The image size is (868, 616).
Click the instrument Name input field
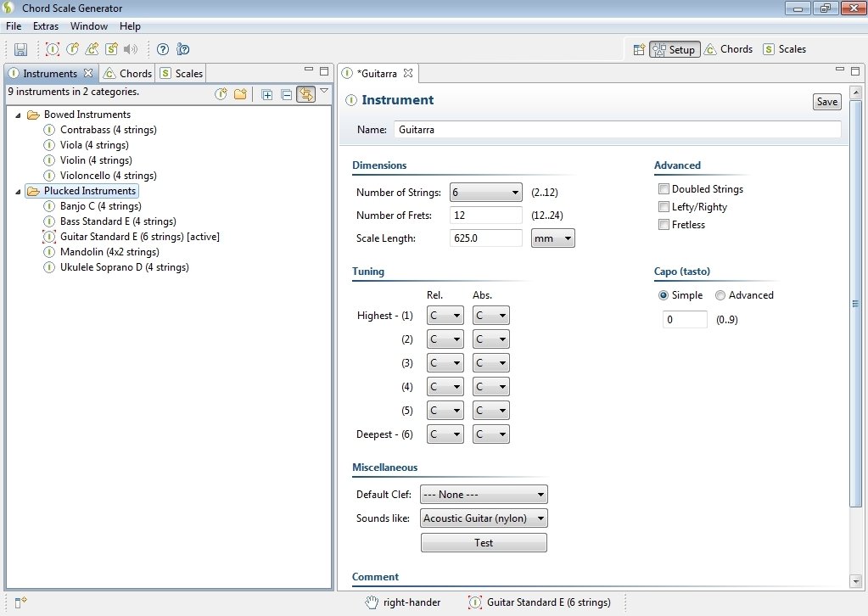618,130
